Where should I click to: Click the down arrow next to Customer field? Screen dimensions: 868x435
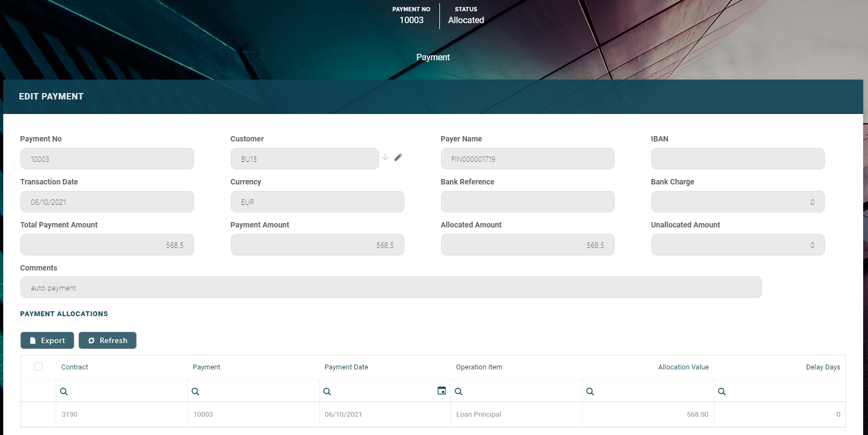pos(385,158)
